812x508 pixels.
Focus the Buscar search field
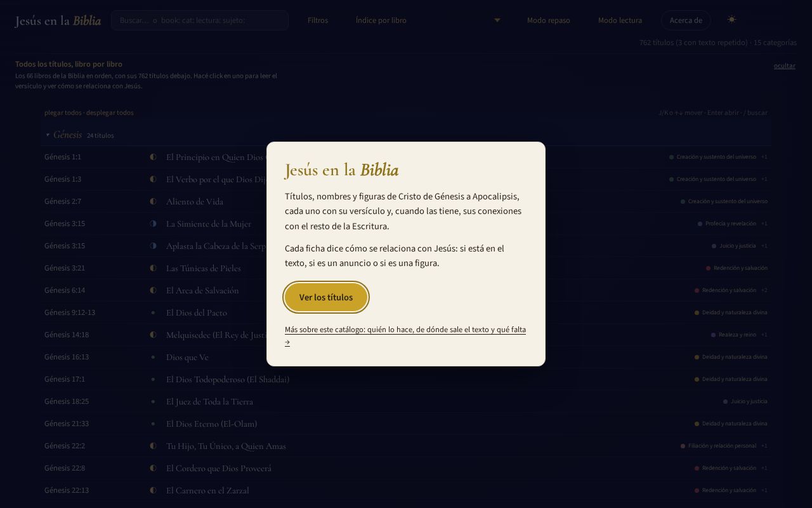pos(200,20)
